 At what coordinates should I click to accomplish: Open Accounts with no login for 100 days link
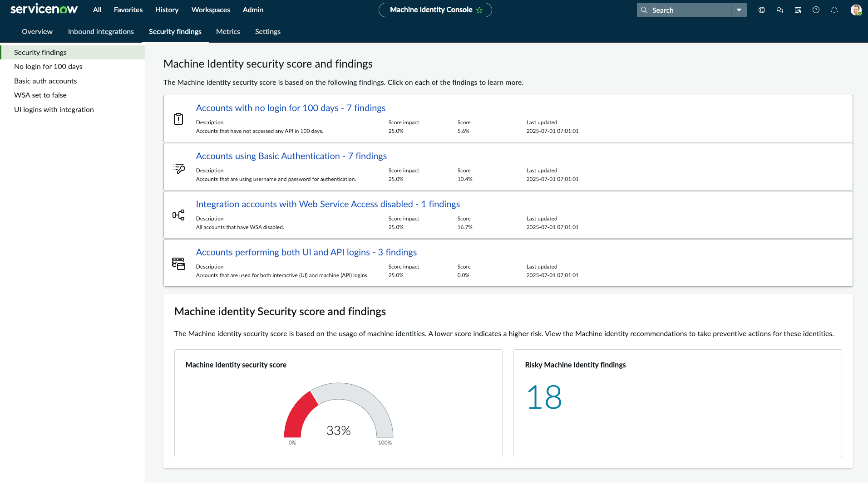coord(291,108)
